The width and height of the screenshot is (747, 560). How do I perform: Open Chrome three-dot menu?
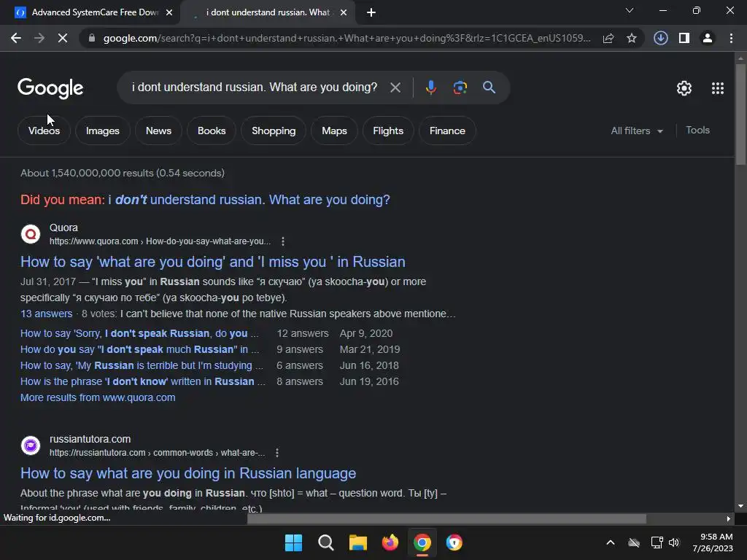tap(731, 38)
